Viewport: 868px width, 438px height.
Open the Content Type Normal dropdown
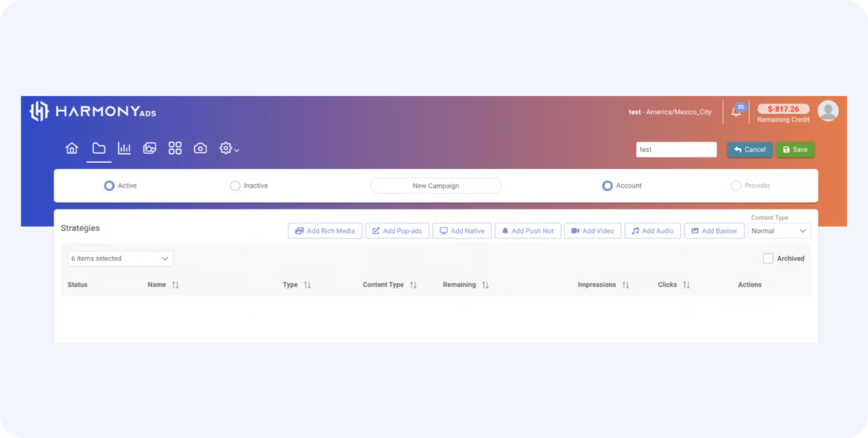779,231
